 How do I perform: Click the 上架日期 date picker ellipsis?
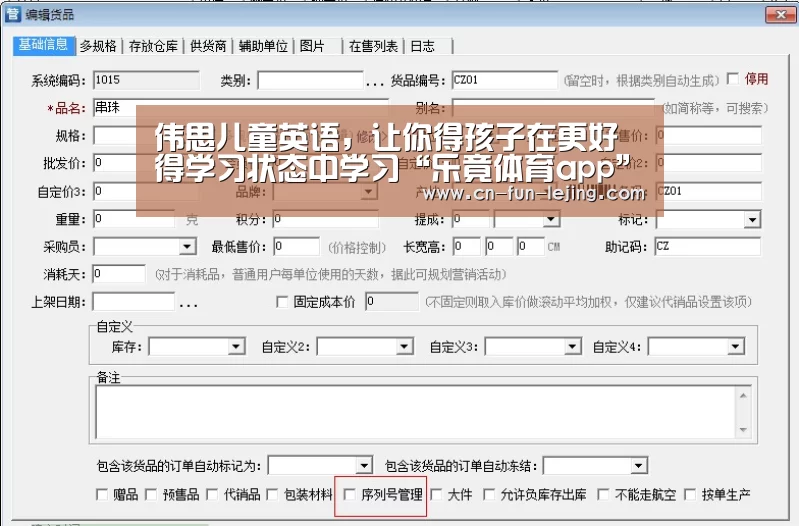[188, 304]
